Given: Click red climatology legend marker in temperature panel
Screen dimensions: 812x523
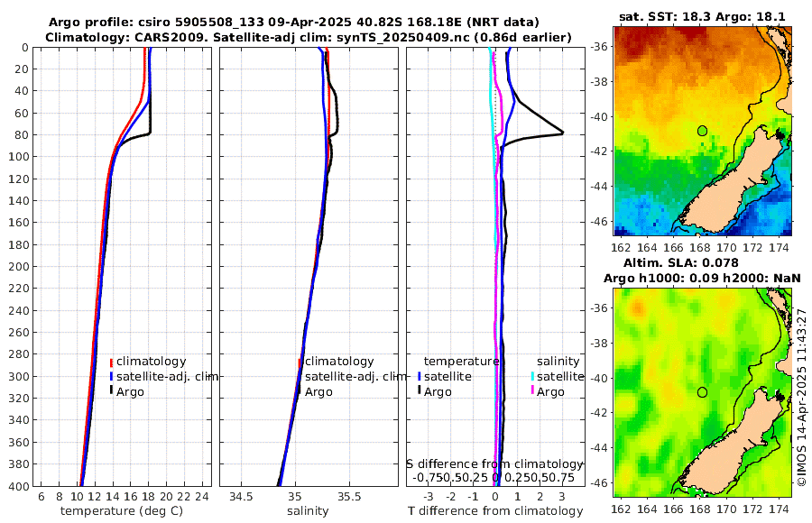Looking at the screenshot, I should click(111, 362).
